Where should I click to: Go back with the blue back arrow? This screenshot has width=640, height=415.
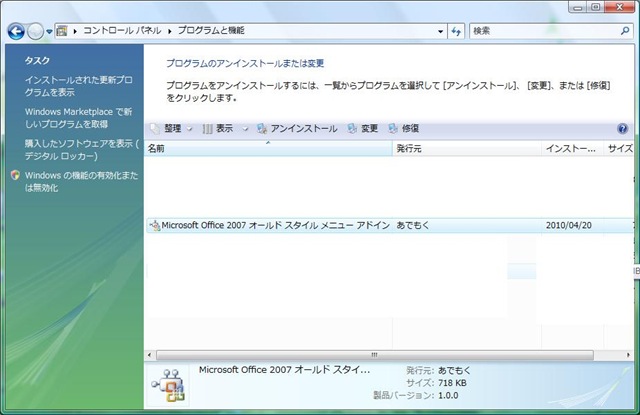16,31
